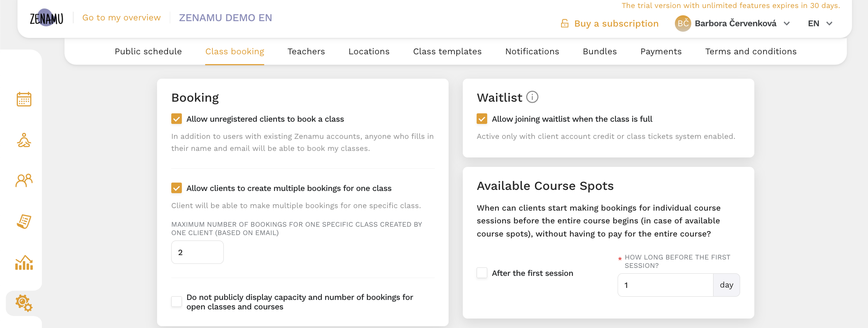The width and height of the screenshot is (868, 328).
Task: Click Go to my overview link
Action: [121, 17]
